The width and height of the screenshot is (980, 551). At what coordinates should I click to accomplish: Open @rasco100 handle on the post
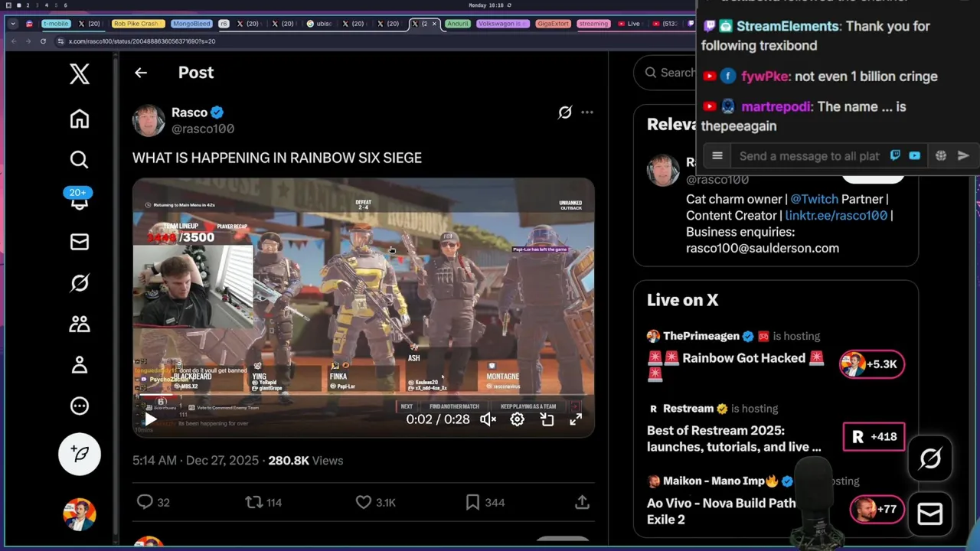(203, 129)
